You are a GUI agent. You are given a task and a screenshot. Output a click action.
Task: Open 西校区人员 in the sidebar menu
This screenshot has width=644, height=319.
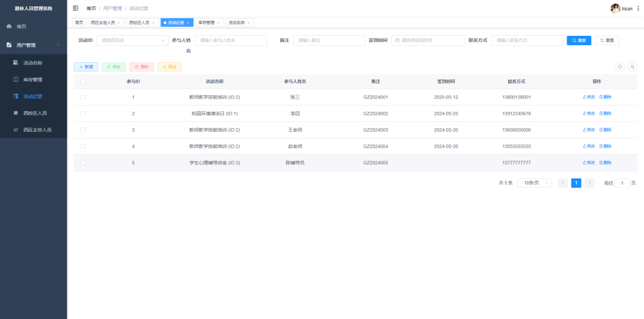click(35, 113)
